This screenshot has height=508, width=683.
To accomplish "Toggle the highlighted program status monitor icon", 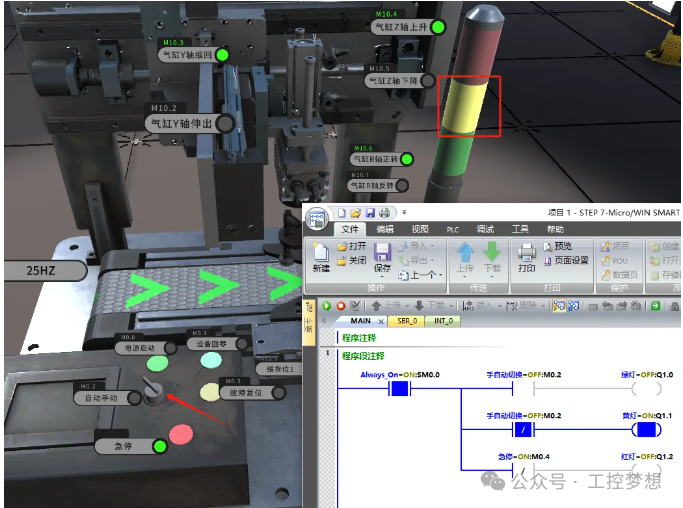I will tap(559, 306).
